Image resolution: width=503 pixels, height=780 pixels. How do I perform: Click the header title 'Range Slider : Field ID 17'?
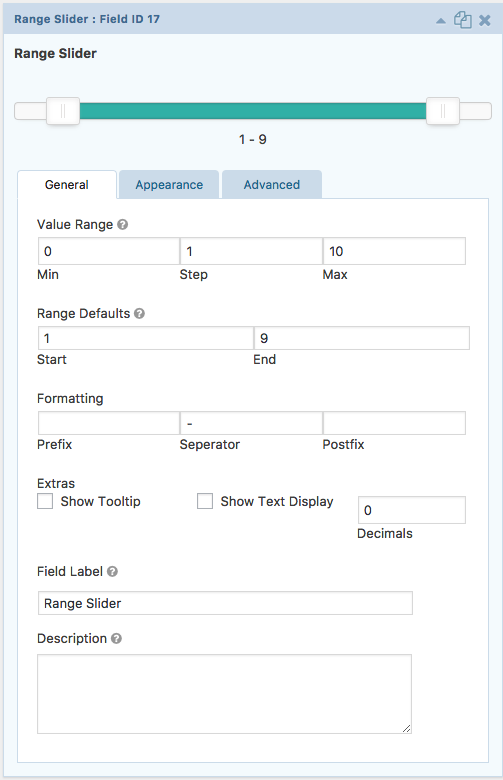coord(87,19)
